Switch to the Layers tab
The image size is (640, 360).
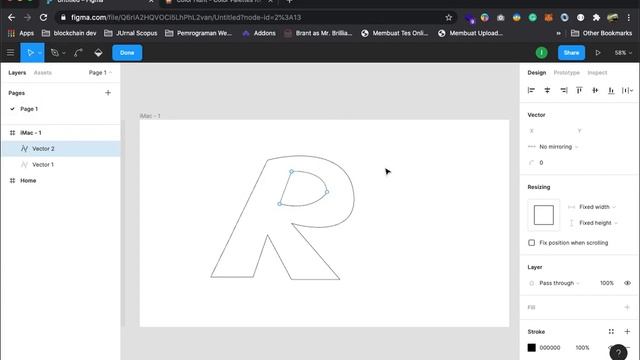pos(17,73)
